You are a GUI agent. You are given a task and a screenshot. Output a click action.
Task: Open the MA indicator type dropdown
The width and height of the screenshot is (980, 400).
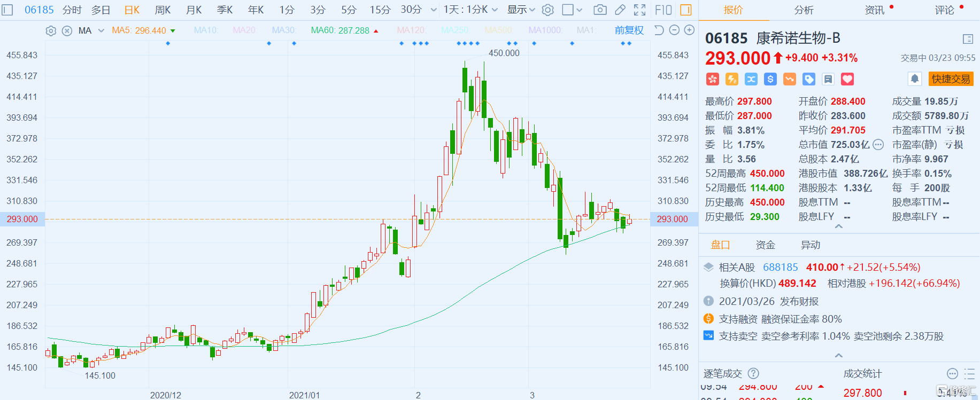coord(101,30)
